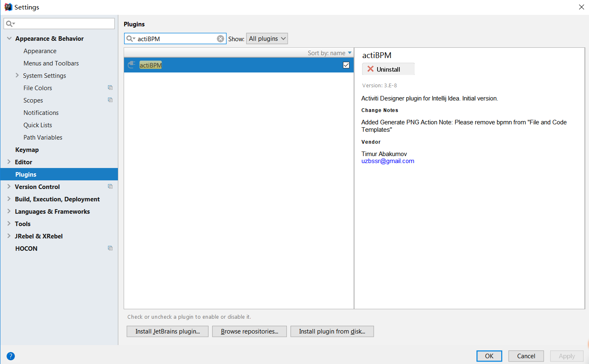The height and width of the screenshot is (364, 589).
Task: Open the Sort by name dropdown
Action: coord(329,53)
